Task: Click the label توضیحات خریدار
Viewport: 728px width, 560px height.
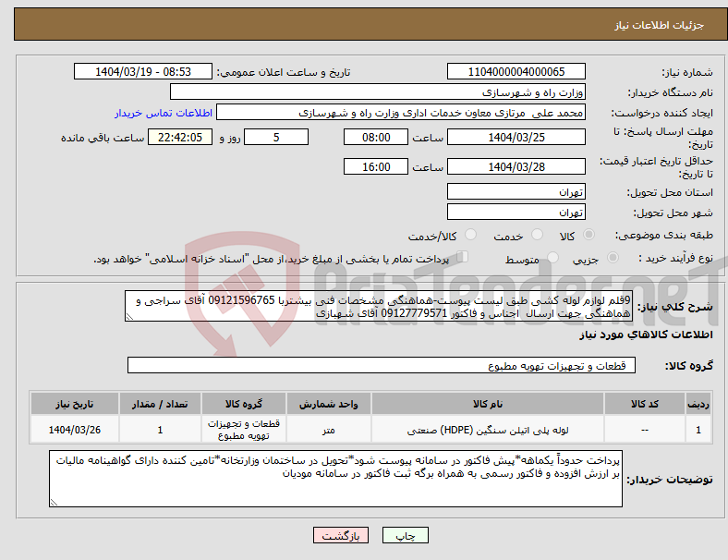Action: click(x=670, y=480)
